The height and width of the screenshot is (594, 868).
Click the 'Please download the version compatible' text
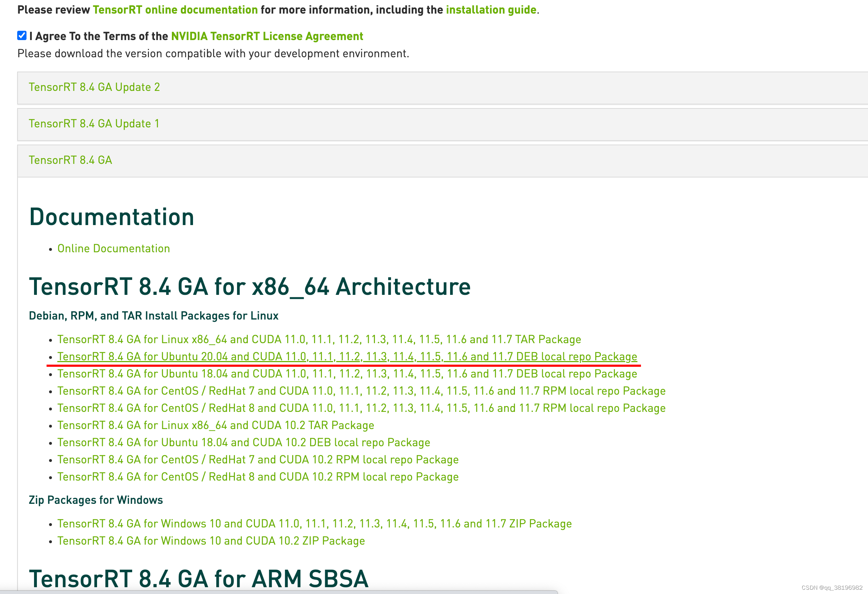pos(213,54)
